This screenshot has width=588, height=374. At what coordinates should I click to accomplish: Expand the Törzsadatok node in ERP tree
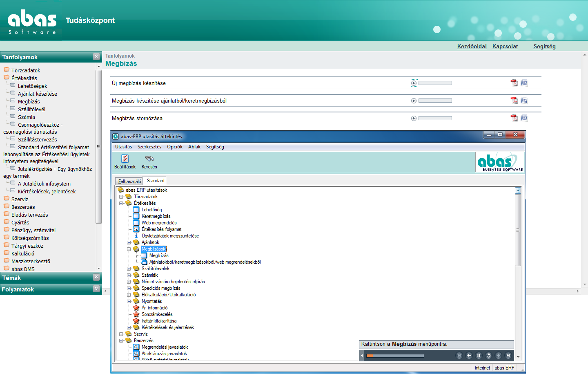pyautogui.click(x=121, y=197)
